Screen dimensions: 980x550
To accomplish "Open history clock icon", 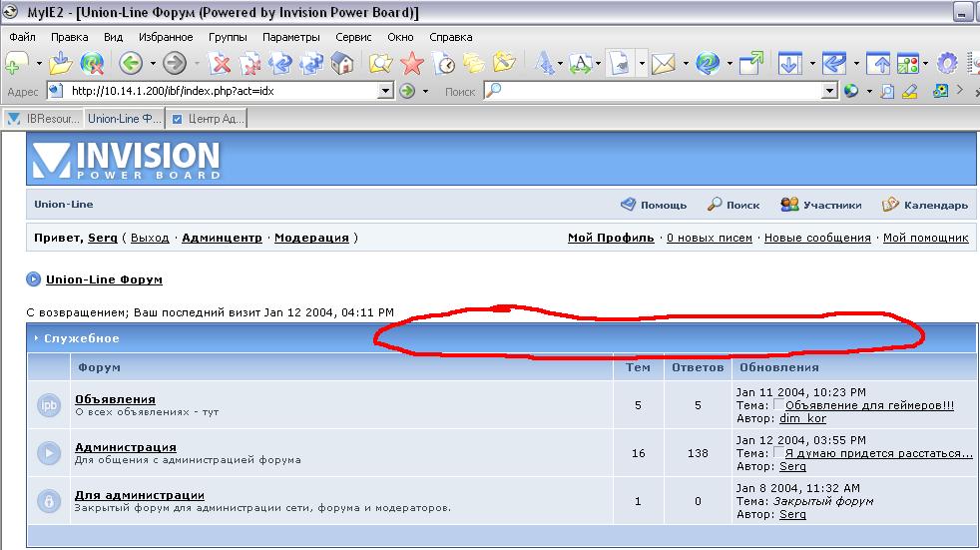I will [x=444, y=63].
